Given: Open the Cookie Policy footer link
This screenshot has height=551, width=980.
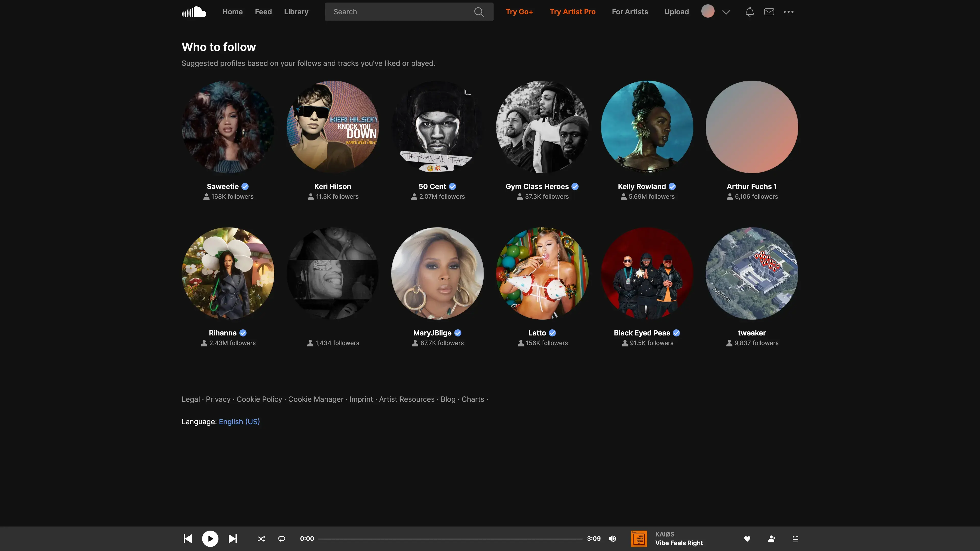Looking at the screenshot, I should click(x=259, y=399).
